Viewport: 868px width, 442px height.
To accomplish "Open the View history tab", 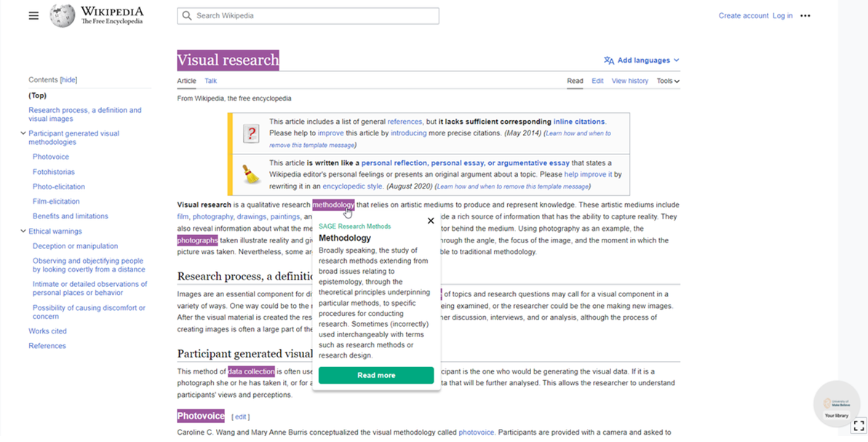I will pos(629,81).
